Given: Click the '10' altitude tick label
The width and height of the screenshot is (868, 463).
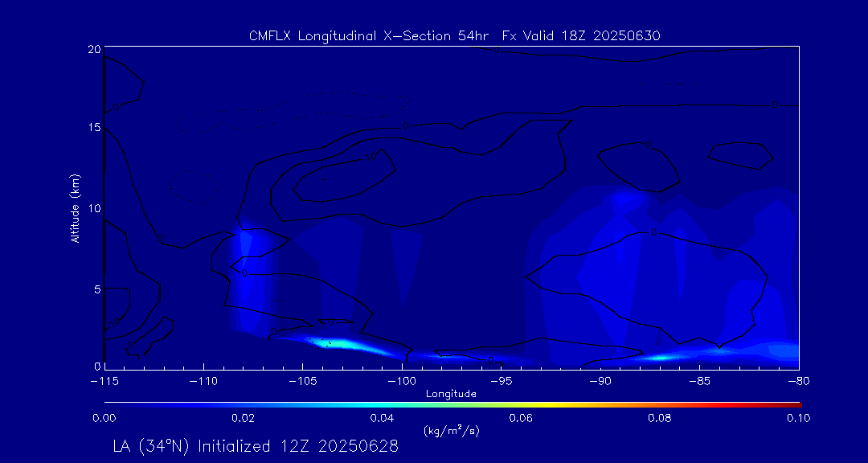Looking at the screenshot, I should [x=94, y=208].
